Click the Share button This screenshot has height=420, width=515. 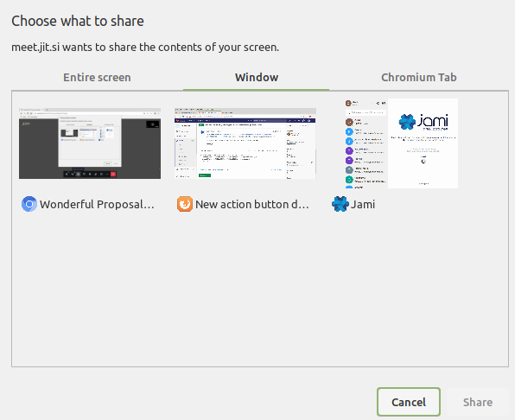[x=478, y=402]
